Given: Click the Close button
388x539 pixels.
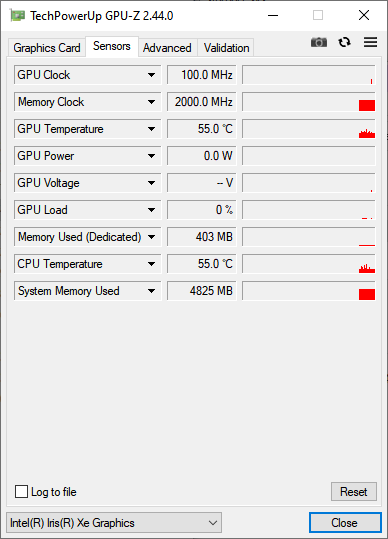Looking at the screenshot, I should pyautogui.click(x=345, y=523).
